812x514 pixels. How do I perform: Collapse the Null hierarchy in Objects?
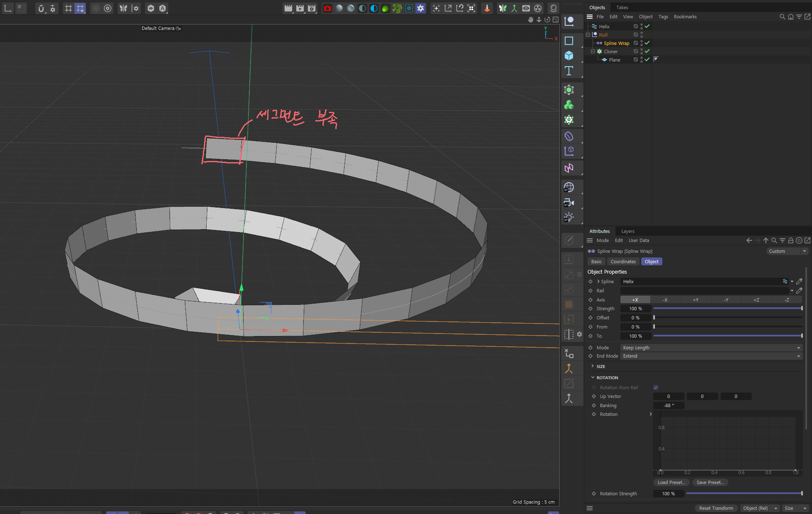(x=588, y=35)
